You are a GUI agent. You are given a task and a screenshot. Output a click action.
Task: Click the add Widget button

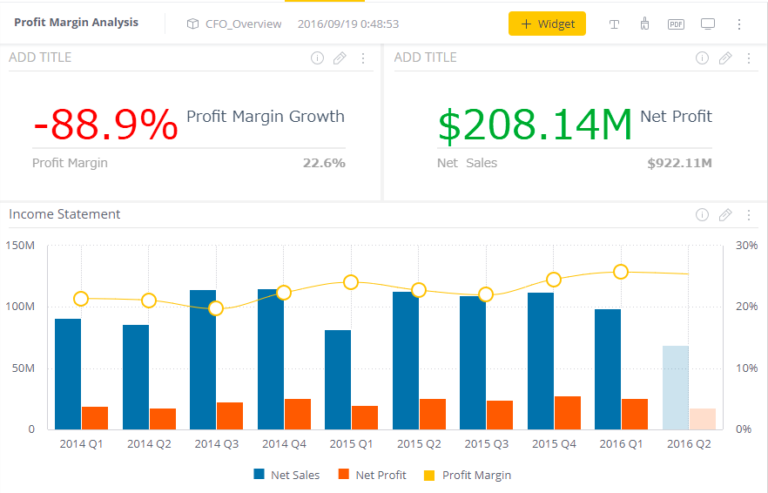coord(547,24)
